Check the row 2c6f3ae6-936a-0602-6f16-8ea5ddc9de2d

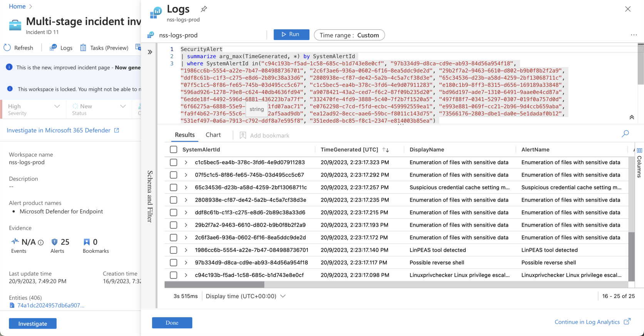click(174, 238)
